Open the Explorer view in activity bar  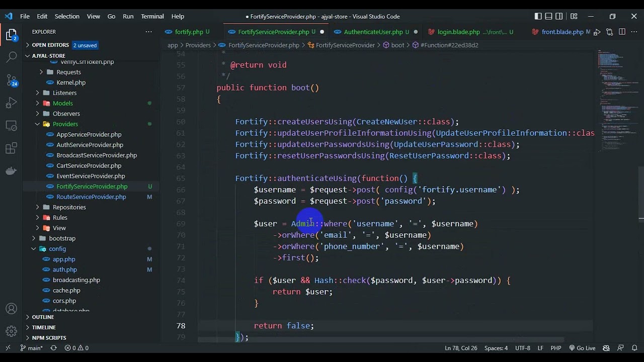pyautogui.click(x=11, y=35)
